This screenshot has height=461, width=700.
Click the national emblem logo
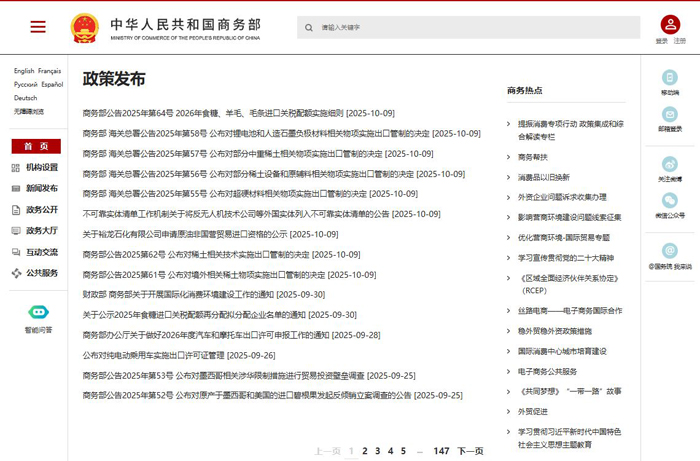(x=85, y=27)
